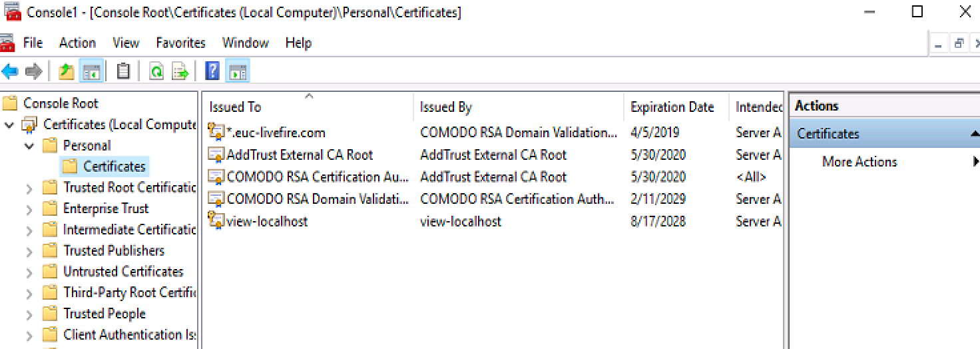Open More Actions in Actions pane
This screenshot has width=980, height=349.
pyautogui.click(x=859, y=162)
